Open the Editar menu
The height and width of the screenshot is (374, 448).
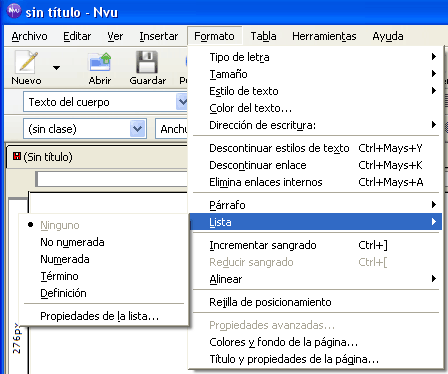click(77, 36)
